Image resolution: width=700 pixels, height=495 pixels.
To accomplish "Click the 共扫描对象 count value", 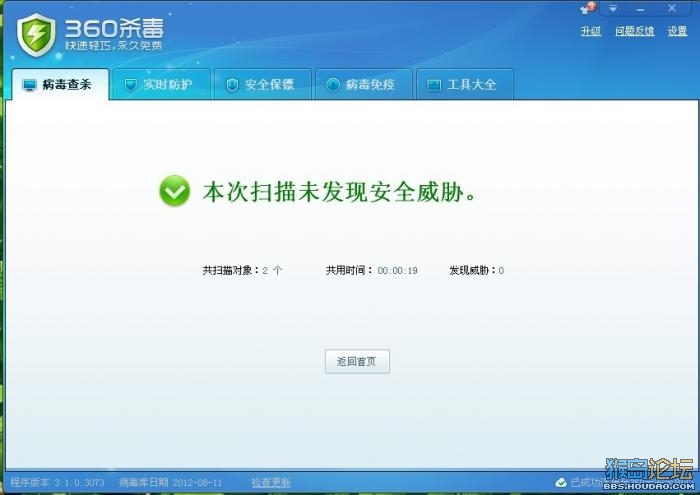I will coord(272,270).
